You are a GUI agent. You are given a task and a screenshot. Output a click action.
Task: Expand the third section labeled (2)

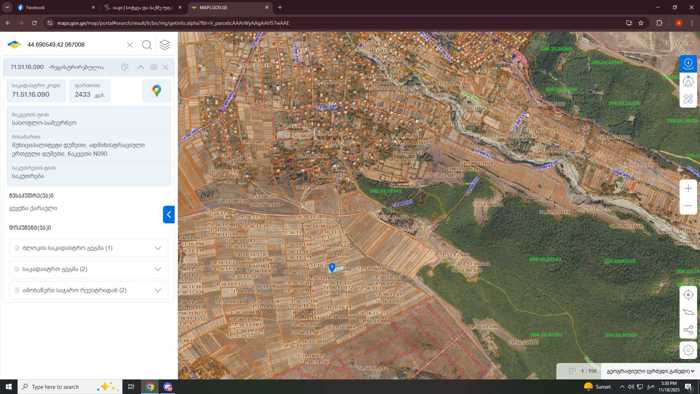[88, 290]
